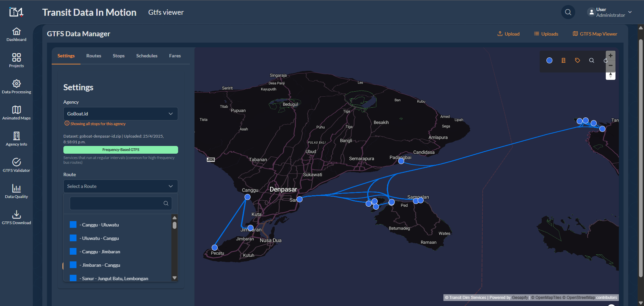Toggle stop markers via blue circle icon

click(x=549, y=60)
